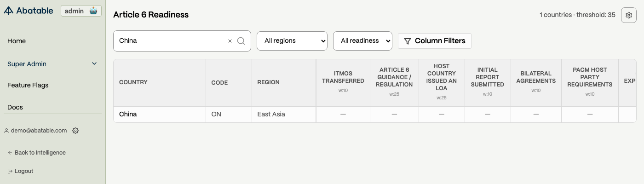Click the Abatable logo icon
Screen dimensions: 644x184
[x=9, y=11]
